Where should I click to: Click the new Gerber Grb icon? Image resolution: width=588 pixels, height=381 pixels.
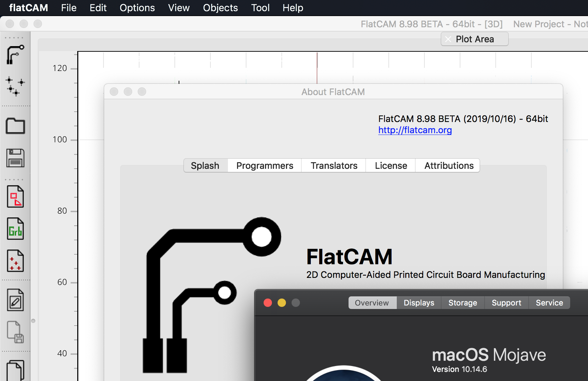click(15, 229)
